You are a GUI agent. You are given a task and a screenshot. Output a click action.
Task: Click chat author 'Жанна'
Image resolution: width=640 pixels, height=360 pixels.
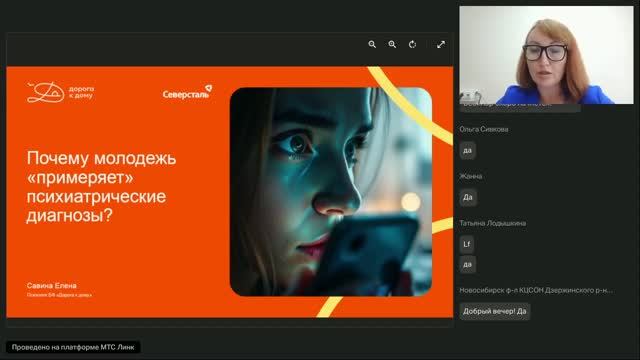471,176
